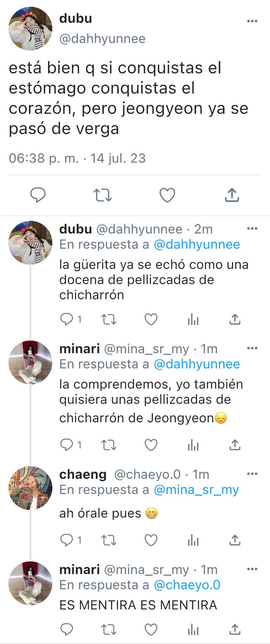The height and width of the screenshot is (644, 270).
Task: Open more options on chaeng's reply
Action: point(252,474)
